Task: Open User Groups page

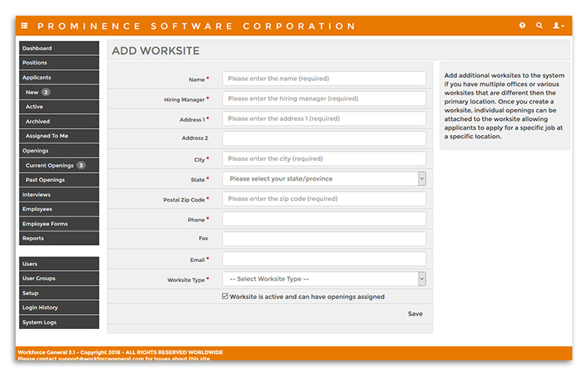Action: 60,279
